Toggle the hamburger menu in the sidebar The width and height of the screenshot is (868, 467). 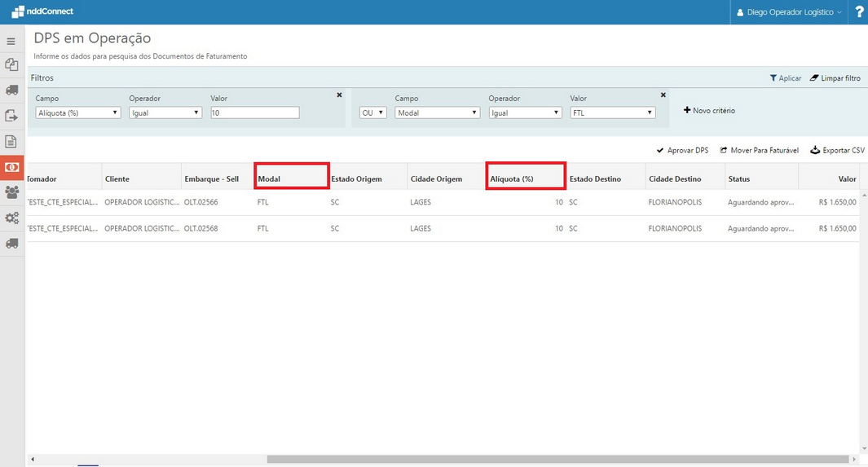click(11, 41)
